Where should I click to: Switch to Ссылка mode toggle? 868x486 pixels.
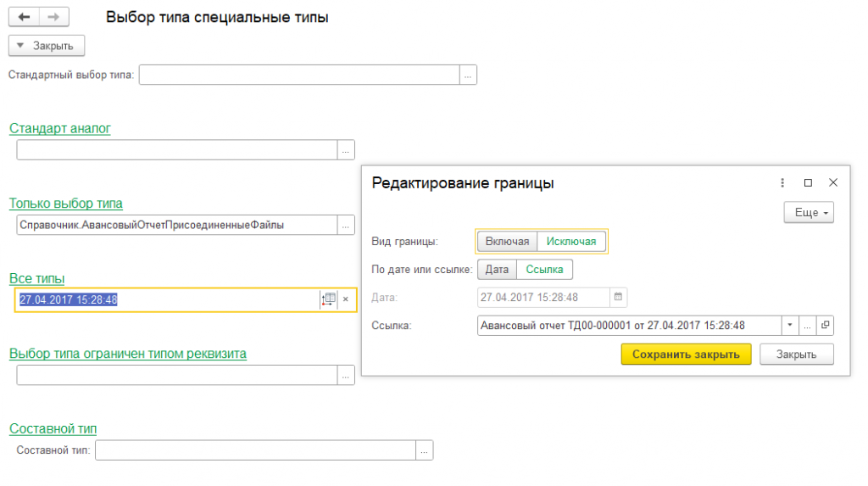click(545, 270)
